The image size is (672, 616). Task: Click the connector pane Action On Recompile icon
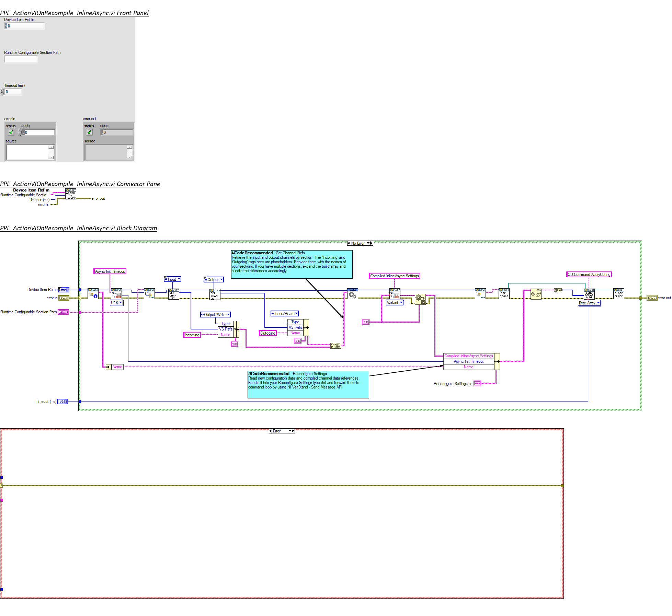click(x=71, y=194)
